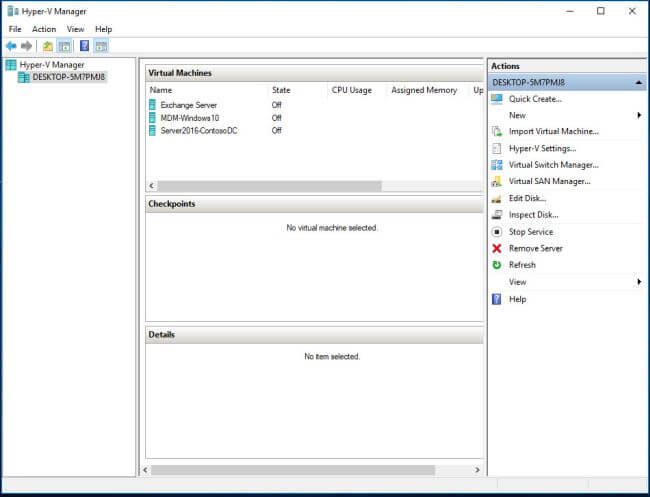Click bottom pane scroll left arrow
This screenshot has width=650, height=497.
click(x=145, y=470)
